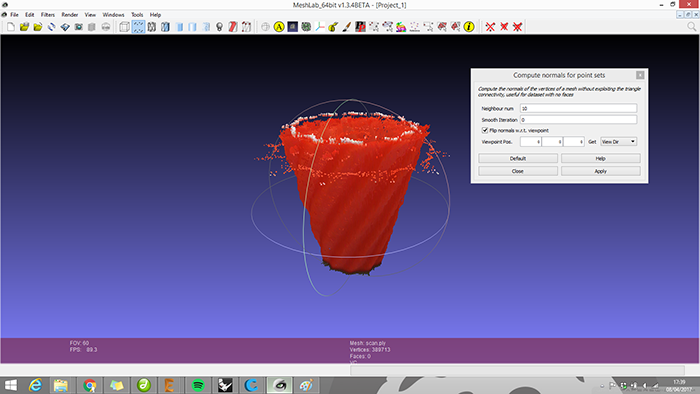Open the rainbow apple quality mapper
The image size is (700, 394).
click(x=401, y=27)
